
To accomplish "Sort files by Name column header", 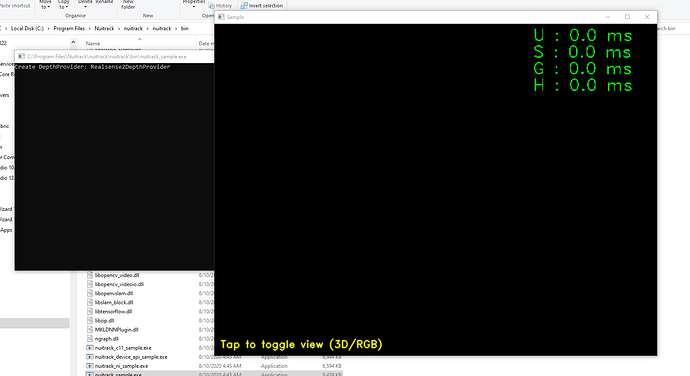I will point(93,44).
